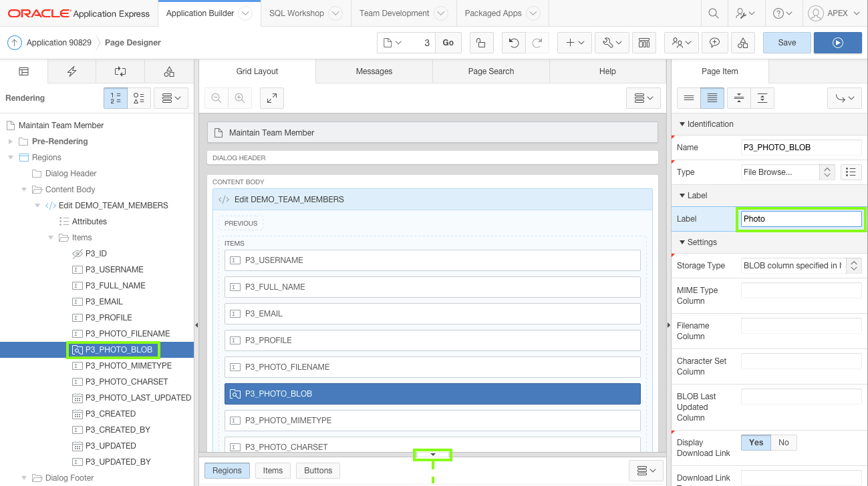Collapse all property groups

tap(739, 98)
